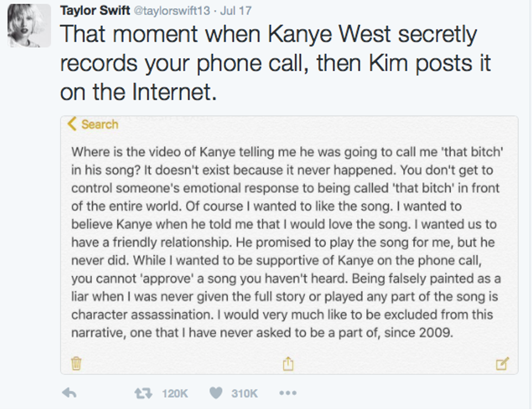
Task: Open the more options ellipsis menu
Action: tap(288, 393)
